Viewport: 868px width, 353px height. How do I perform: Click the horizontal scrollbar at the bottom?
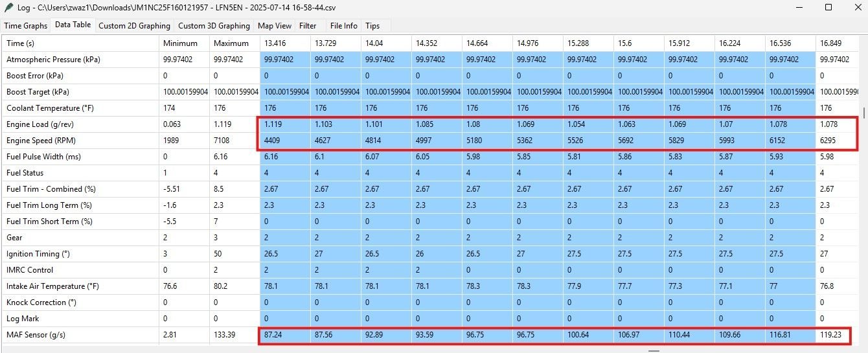point(654,350)
